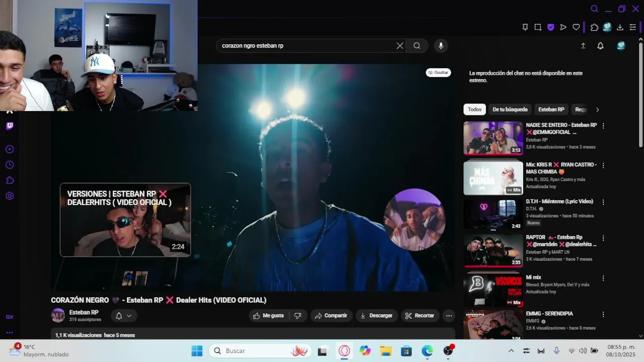Open Extensions cube icon in left sidebar

(10, 180)
